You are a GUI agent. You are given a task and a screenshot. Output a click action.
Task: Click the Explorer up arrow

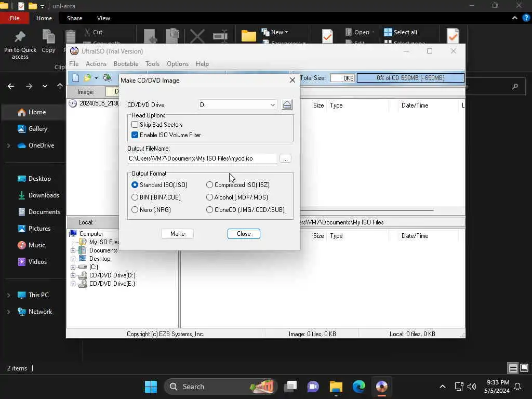[60, 86]
